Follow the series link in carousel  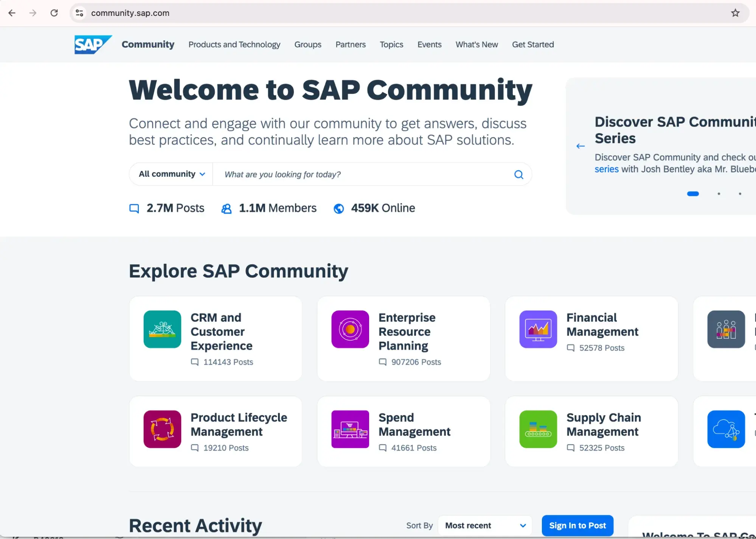(606, 169)
